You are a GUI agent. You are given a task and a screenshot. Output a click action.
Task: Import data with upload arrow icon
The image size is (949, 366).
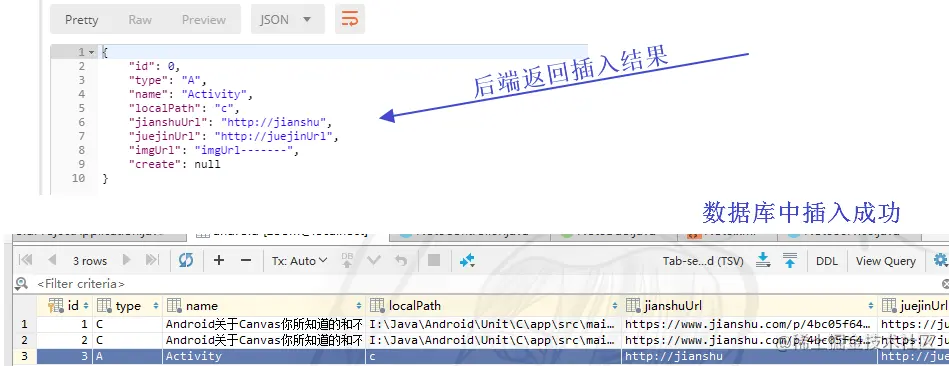790,260
